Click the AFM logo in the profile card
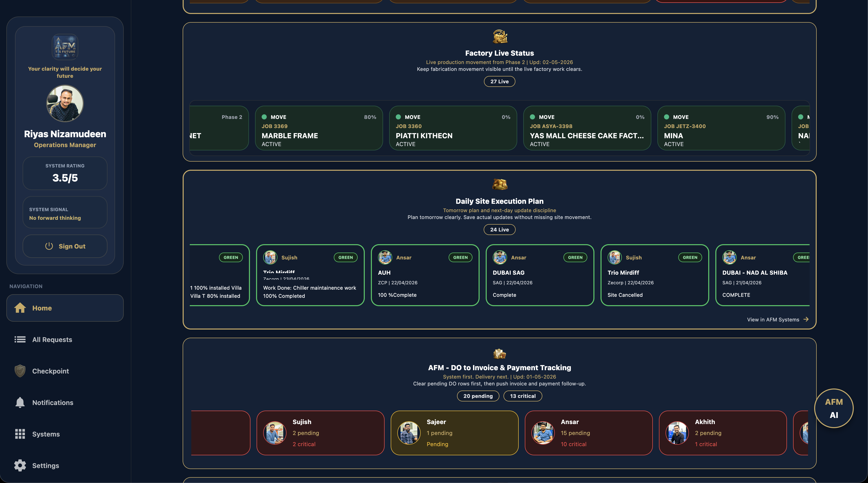 coord(65,47)
